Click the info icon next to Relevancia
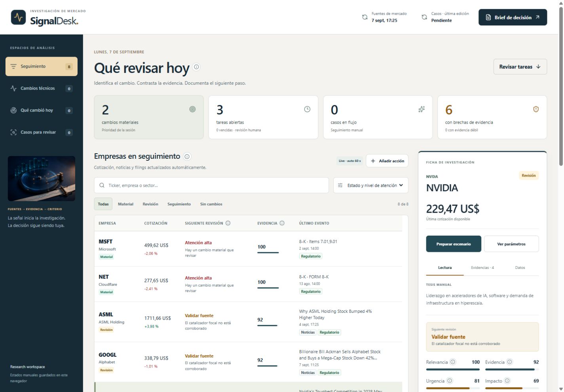 coord(453,362)
